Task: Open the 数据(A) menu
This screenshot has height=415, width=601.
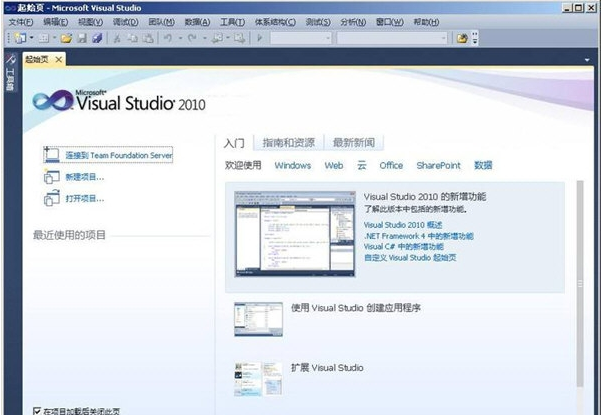Action: tap(197, 22)
